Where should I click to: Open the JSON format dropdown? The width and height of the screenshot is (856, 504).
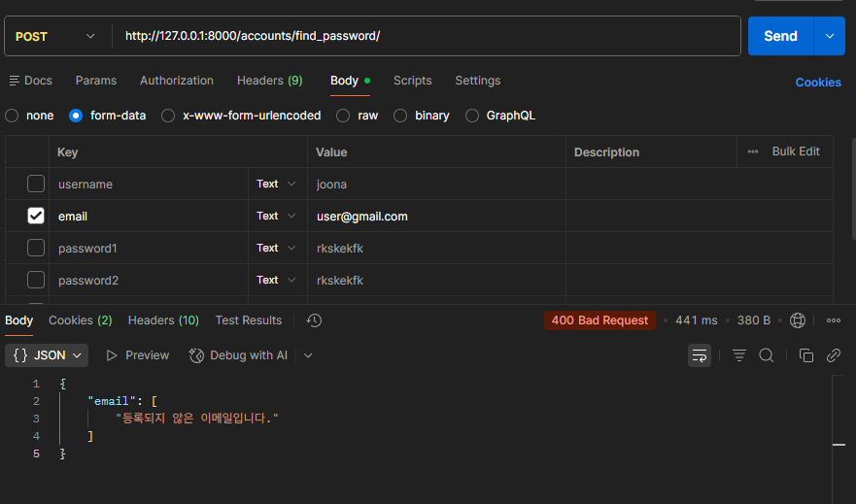(47, 355)
